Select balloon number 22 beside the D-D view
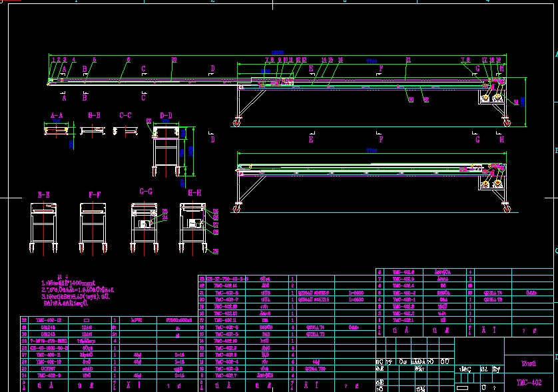 148,121
